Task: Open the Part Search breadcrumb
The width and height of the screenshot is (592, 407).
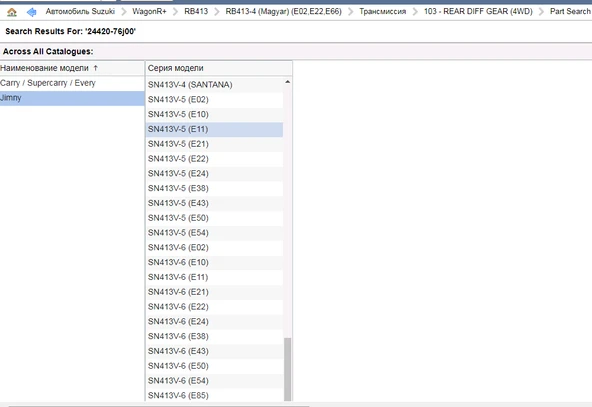Action: point(570,11)
